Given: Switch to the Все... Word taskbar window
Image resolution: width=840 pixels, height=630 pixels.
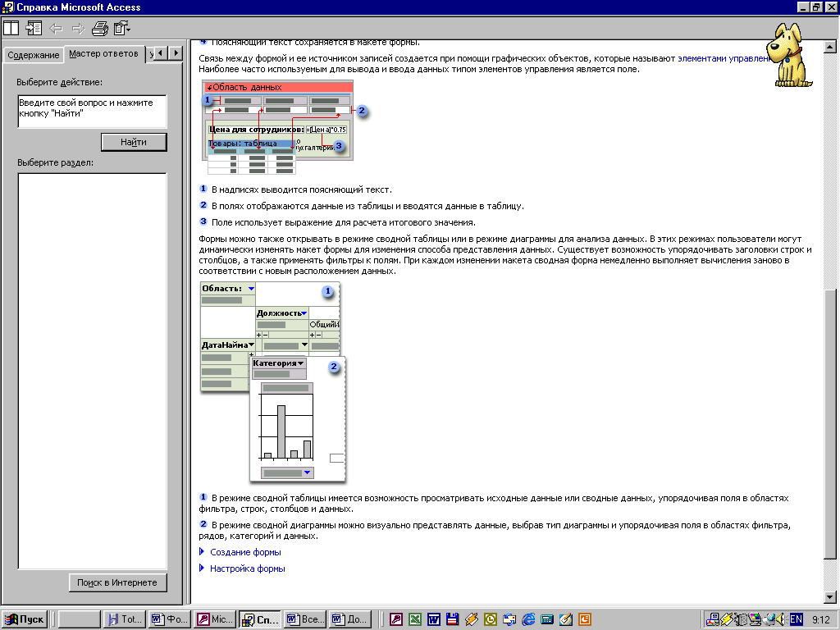Looking at the screenshot, I should coord(305,619).
